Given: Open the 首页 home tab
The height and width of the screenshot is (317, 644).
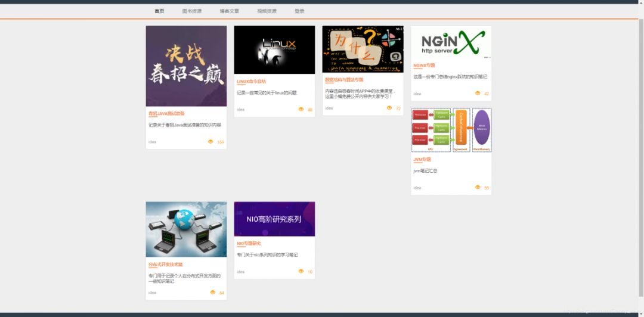Looking at the screenshot, I should coord(159,11).
